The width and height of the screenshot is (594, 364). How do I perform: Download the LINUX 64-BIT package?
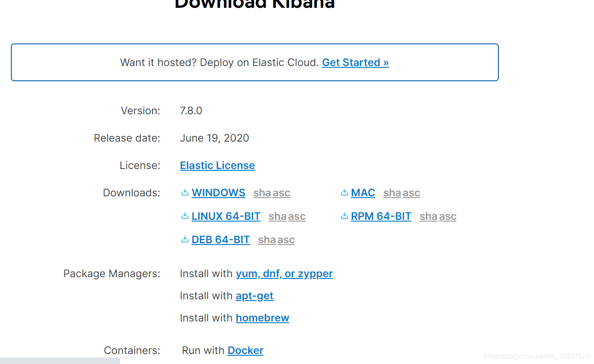(226, 216)
